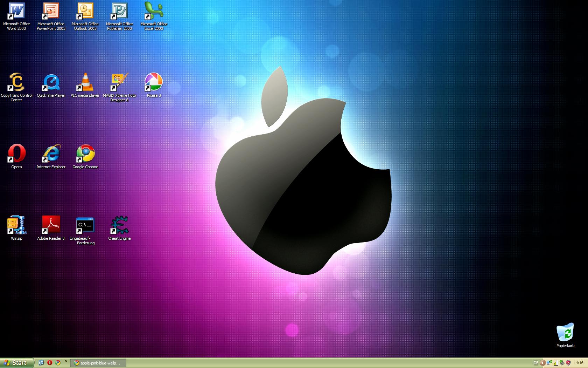588x368 pixels.
Task: Expand hidden tray icons arrow
Action: click(542, 363)
